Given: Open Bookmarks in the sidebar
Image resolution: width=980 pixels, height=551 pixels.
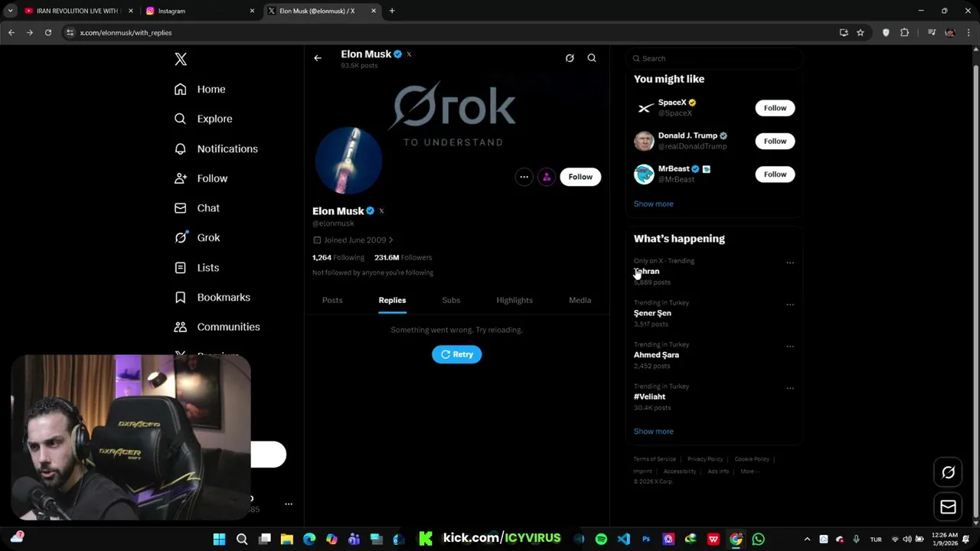Looking at the screenshot, I should coord(212,297).
